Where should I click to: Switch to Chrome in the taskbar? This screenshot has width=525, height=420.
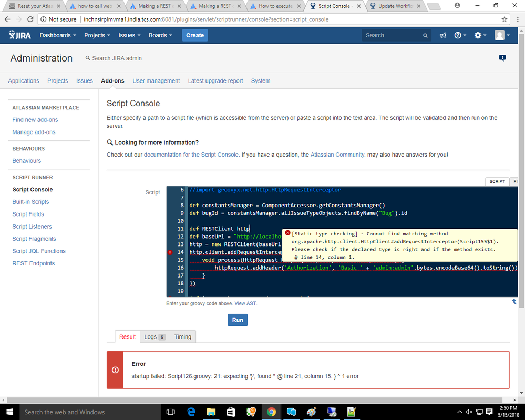pos(271,412)
